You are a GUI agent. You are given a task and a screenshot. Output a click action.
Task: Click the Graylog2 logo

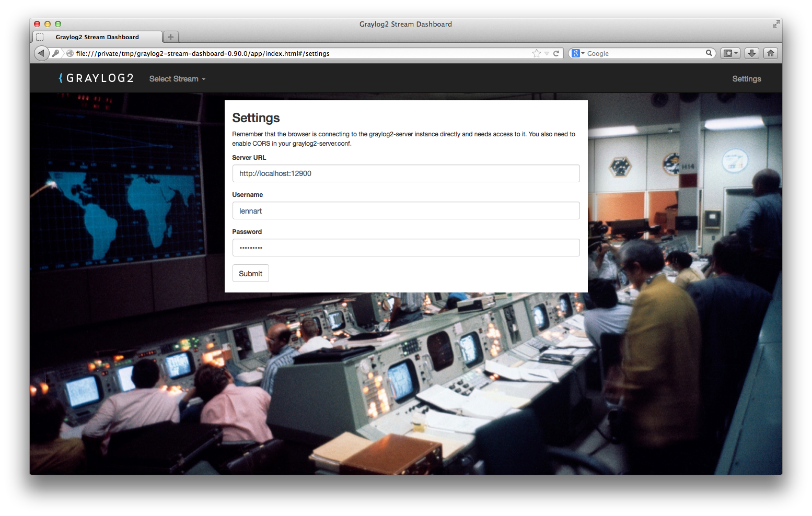click(x=96, y=78)
